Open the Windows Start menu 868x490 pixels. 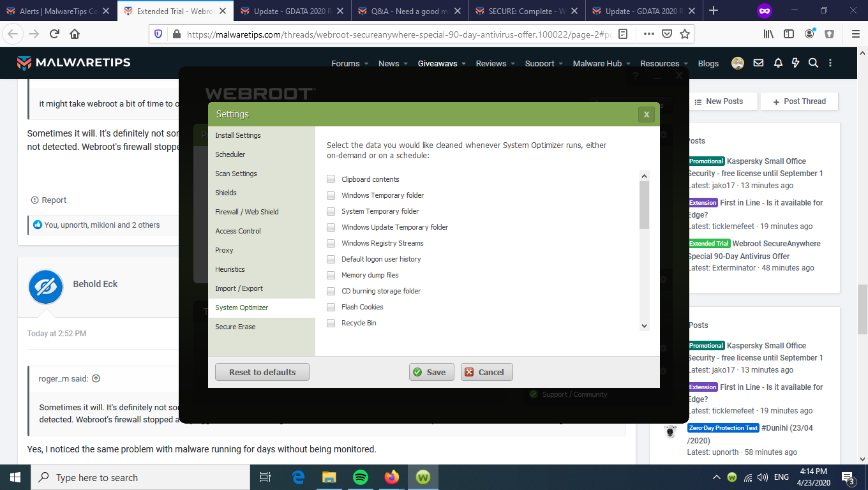point(15,477)
